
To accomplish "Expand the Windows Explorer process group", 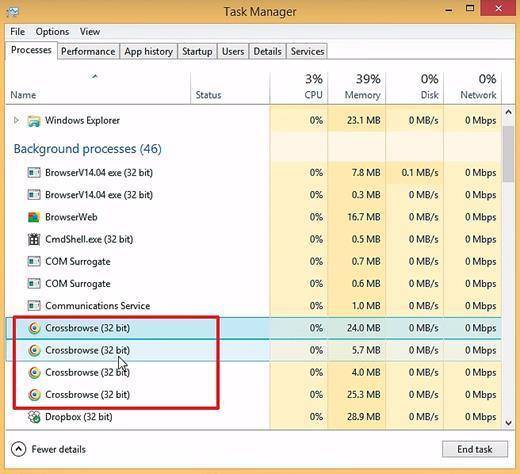I will (x=16, y=120).
